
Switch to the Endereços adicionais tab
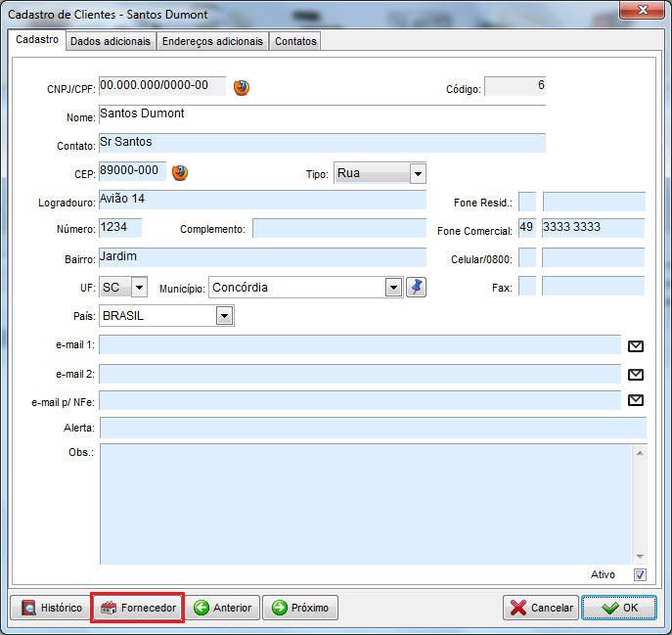coord(212,41)
